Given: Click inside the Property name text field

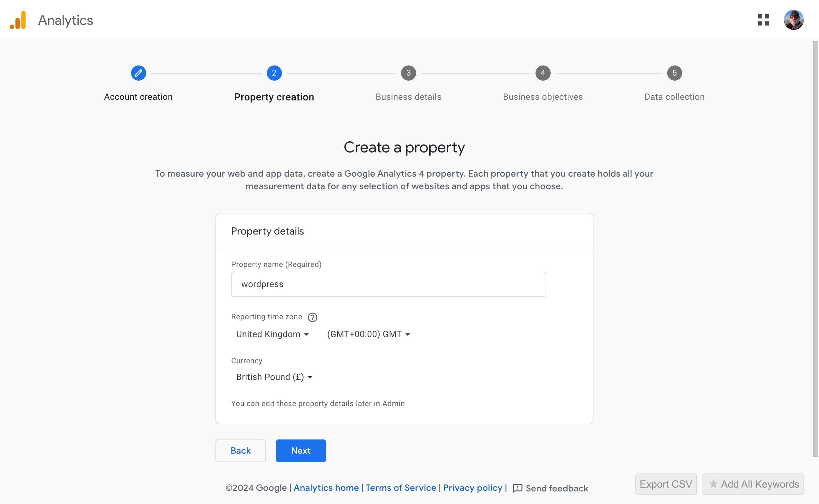Looking at the screenshot, I should point(388,284).
